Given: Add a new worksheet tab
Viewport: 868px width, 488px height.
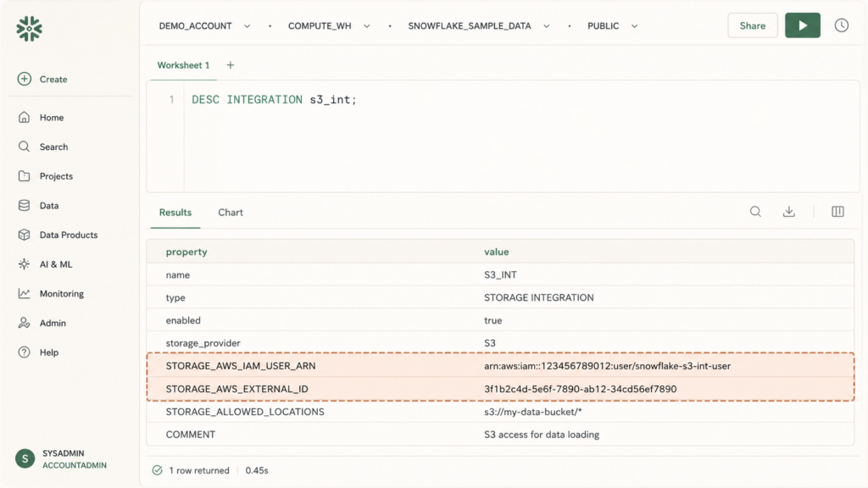Looking at the screenshot, I should (231, 65).
